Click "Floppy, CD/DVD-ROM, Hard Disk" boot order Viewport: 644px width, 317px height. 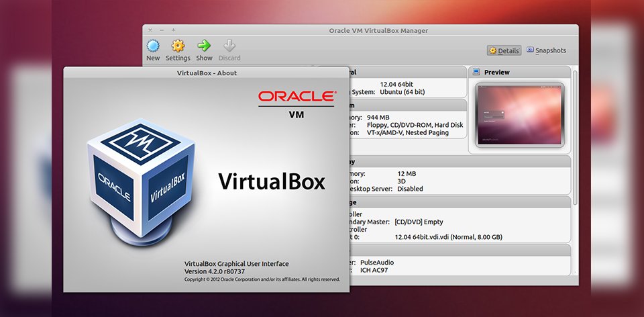click(x=415, y=125)
